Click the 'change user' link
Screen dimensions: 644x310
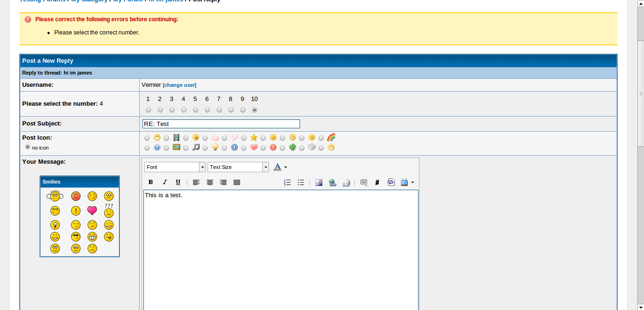click(x=179, y=85)
